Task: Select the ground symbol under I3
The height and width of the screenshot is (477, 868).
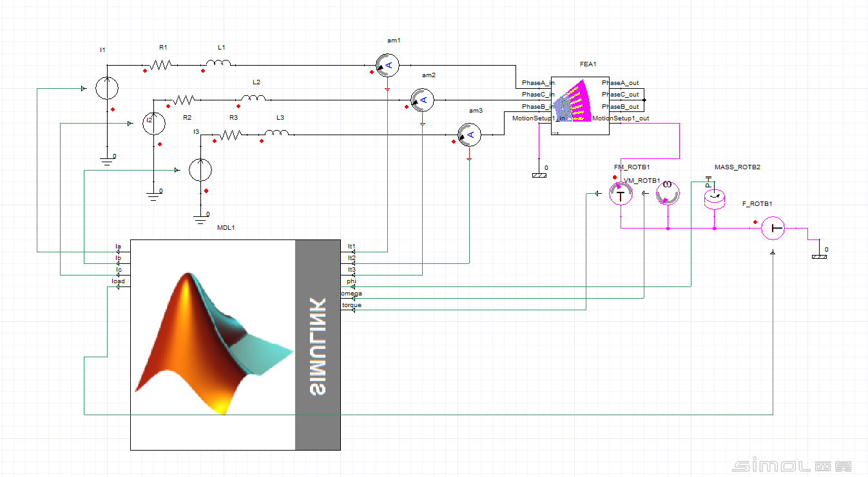Action: click(200, 219)
